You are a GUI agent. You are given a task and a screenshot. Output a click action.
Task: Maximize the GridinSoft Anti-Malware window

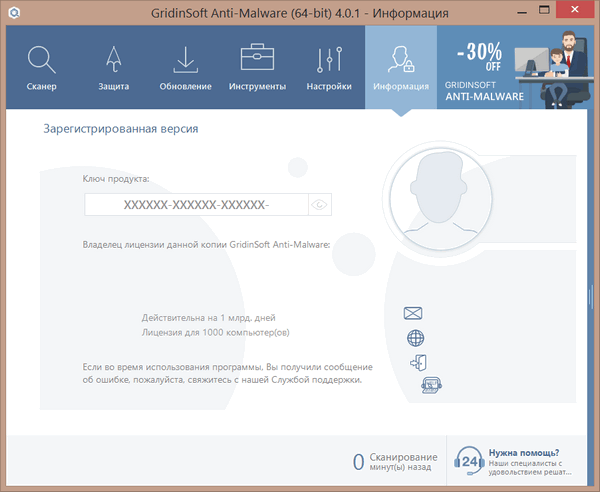tap(544, 10)
